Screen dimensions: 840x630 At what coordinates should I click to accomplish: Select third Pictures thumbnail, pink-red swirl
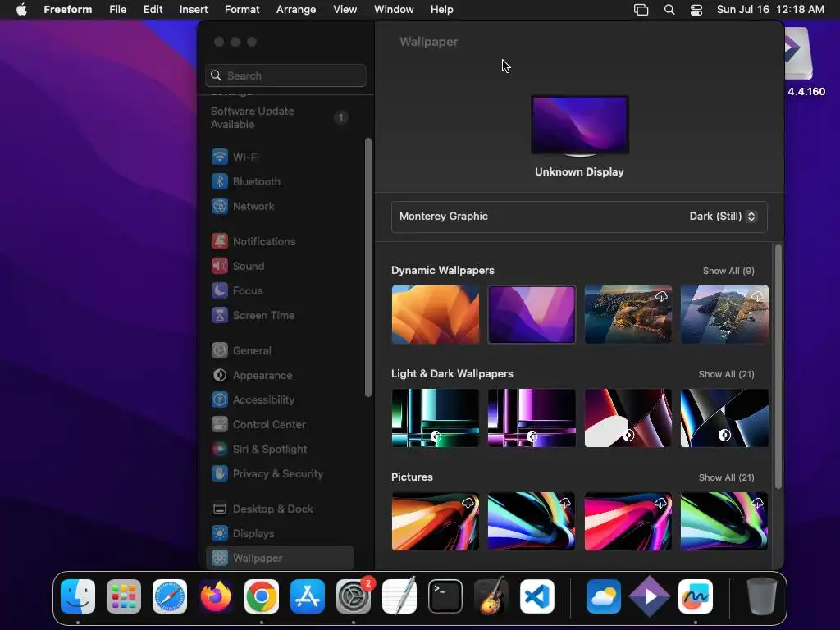click(628, 521)
